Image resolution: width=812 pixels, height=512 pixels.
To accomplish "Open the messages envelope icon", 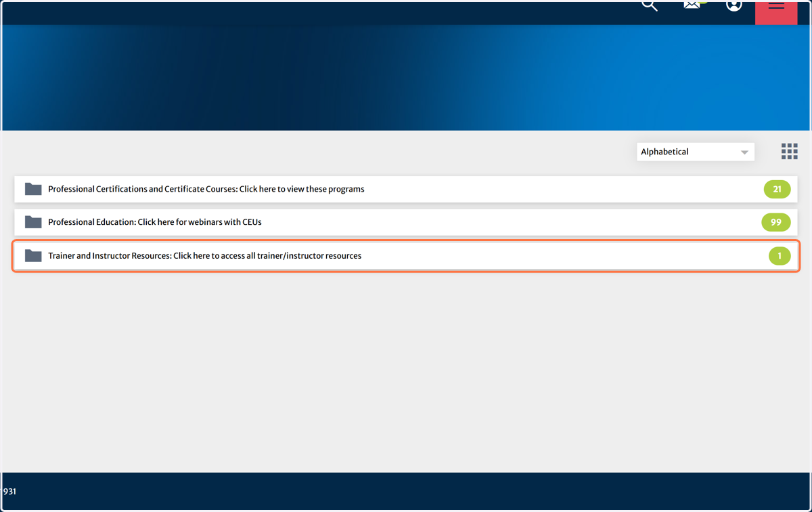I will (x=692, y=5).
